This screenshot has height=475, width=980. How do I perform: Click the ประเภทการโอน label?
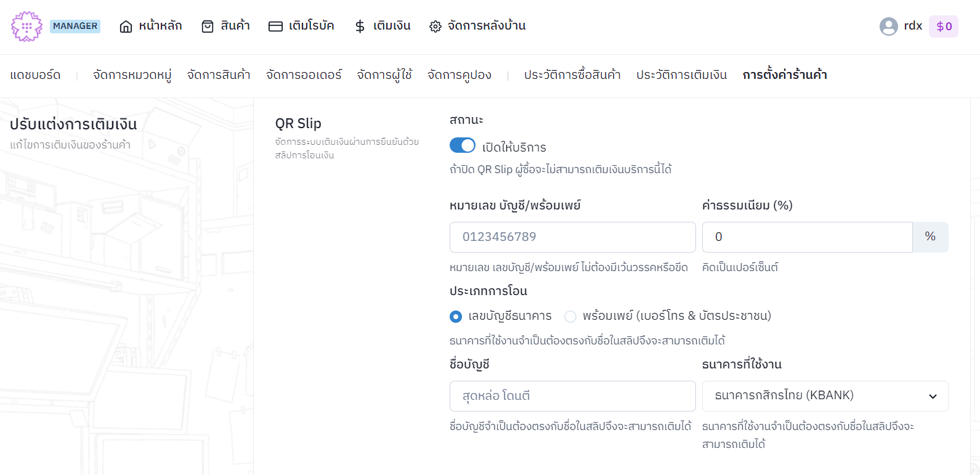488,291
